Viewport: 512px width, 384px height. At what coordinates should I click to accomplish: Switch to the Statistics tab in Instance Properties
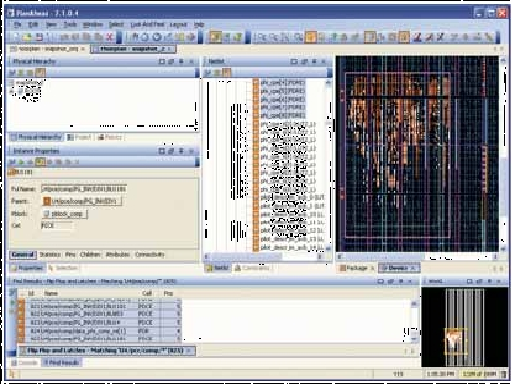click(x=50, y=255)
